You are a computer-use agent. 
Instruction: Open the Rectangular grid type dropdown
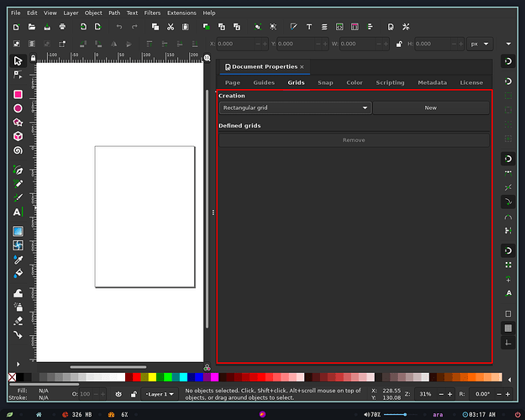click(296, 108)
